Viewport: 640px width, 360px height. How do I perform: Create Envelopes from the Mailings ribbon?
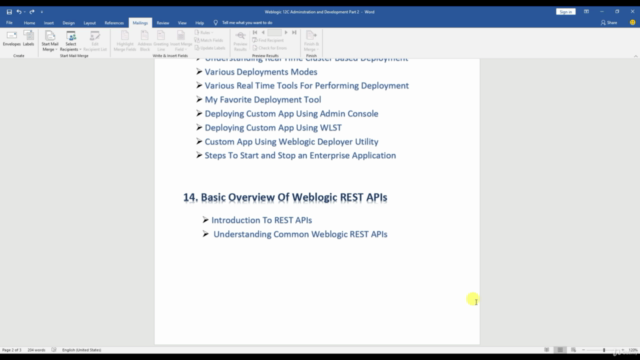point(11,39)
